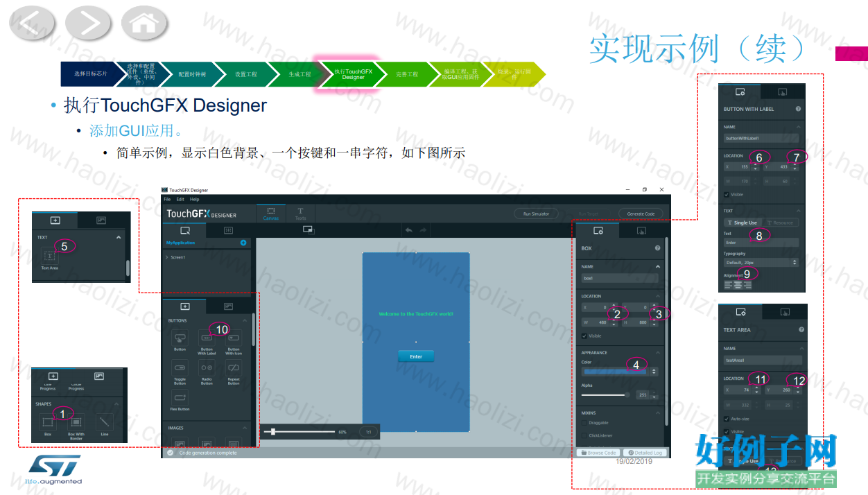868x495 pixels.
Task: Set alignment to right in BUTTON WITH LABEL
Action: 747,284
